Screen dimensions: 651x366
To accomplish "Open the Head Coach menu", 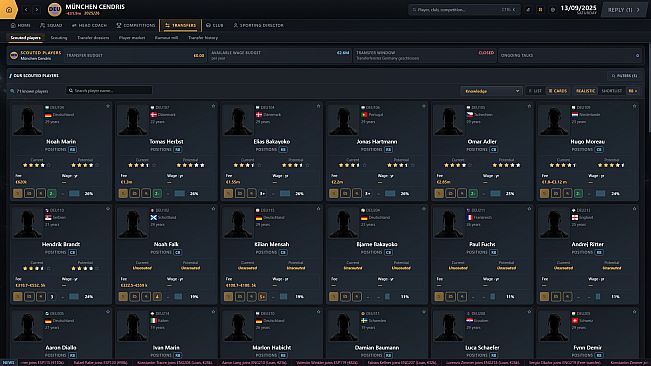I will pyautogui.click(x=89, y=25).
